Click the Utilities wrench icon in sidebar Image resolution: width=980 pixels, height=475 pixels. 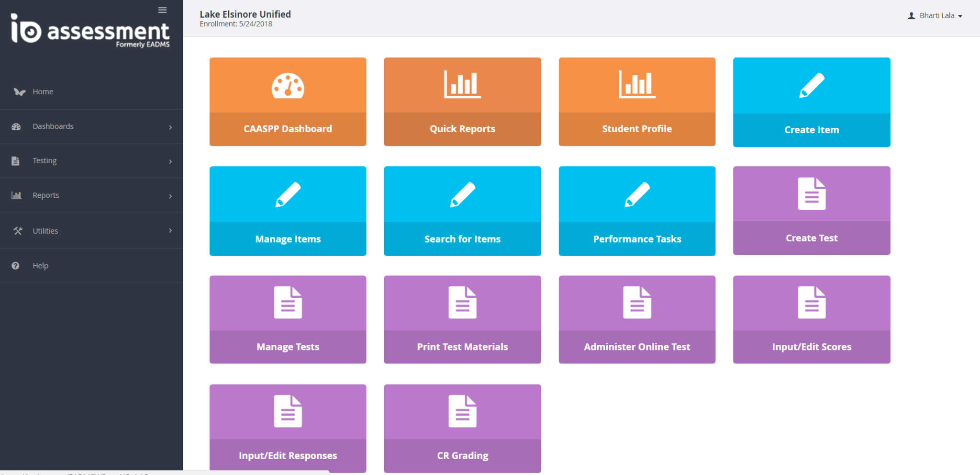[18, 231]
